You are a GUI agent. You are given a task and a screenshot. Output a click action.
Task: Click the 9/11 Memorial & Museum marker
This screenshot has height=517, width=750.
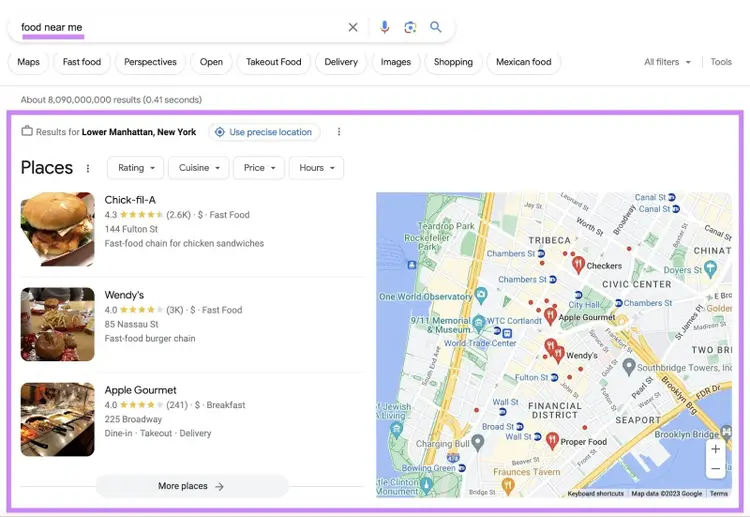tap(478, 324)
